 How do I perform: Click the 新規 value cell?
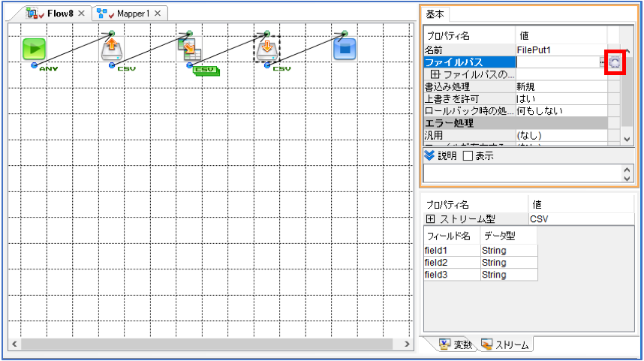point(561,86)
